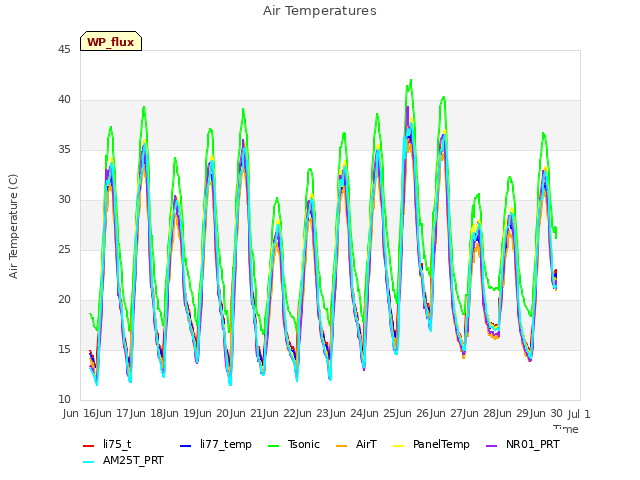Click the 20 y-axis tick label
This screenshot has height=480, width=640.
64,300
